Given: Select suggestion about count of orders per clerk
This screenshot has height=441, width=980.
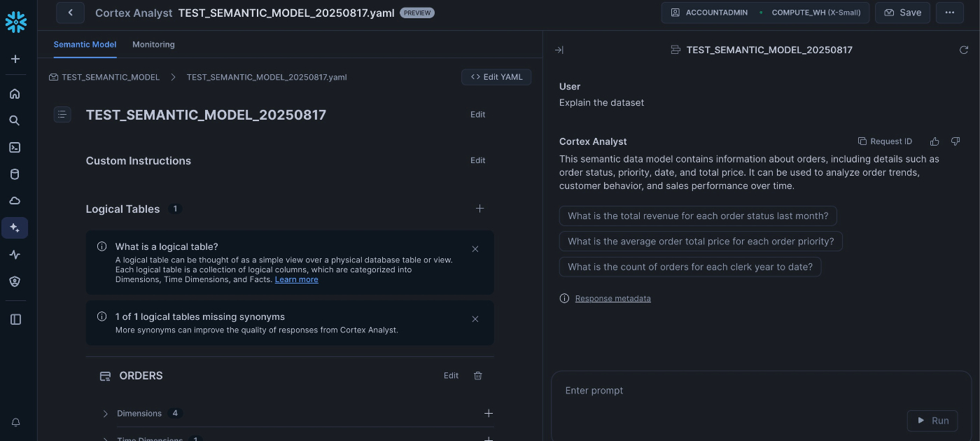Looking at the screenshot, I should tap(690, 267).
